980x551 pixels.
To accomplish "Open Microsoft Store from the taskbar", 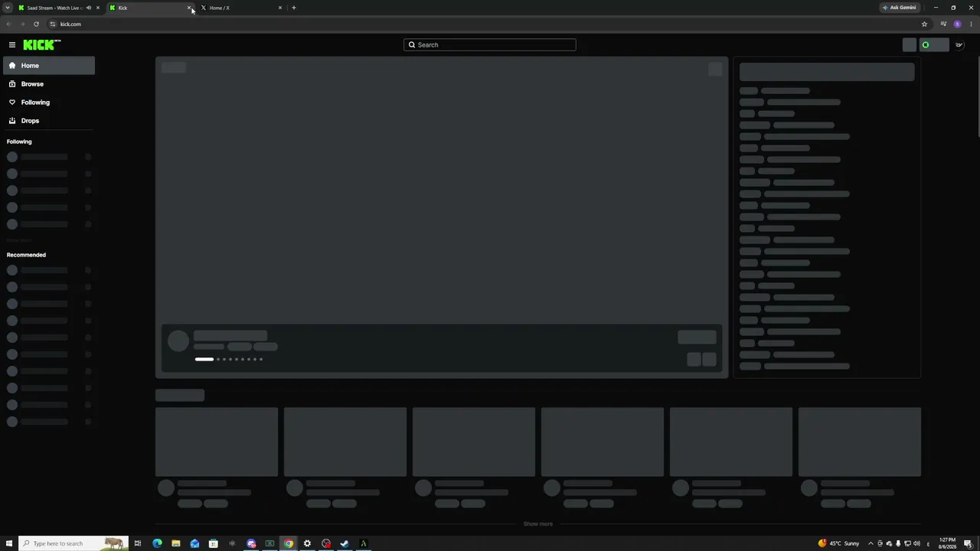I will pyautogui.click(x=214, y=543).
